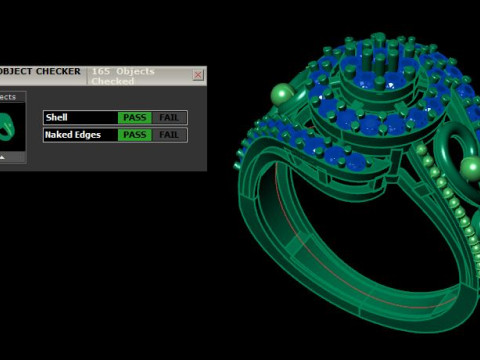Click the Shell PASS indicator
Viewport: 480px width, 360px height.
(135, 118)
